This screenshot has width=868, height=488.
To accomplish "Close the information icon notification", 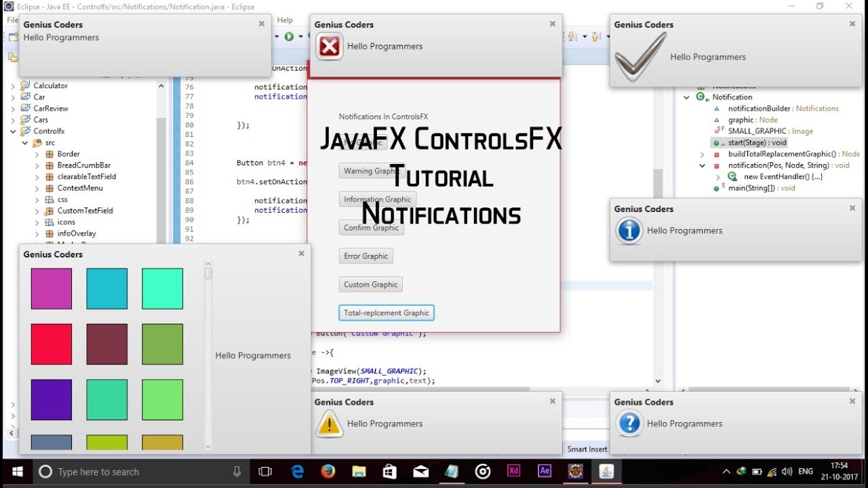I will [852, 208].
